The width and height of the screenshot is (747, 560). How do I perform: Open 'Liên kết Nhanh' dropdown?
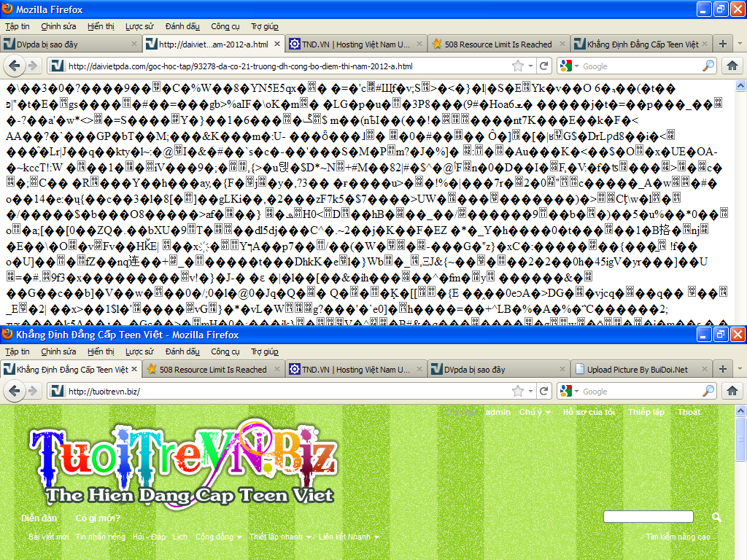(x=349, y=537)
